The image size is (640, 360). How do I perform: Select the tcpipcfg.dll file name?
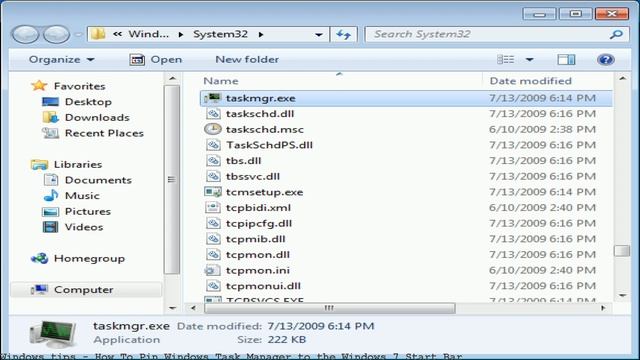click(259, 223)
